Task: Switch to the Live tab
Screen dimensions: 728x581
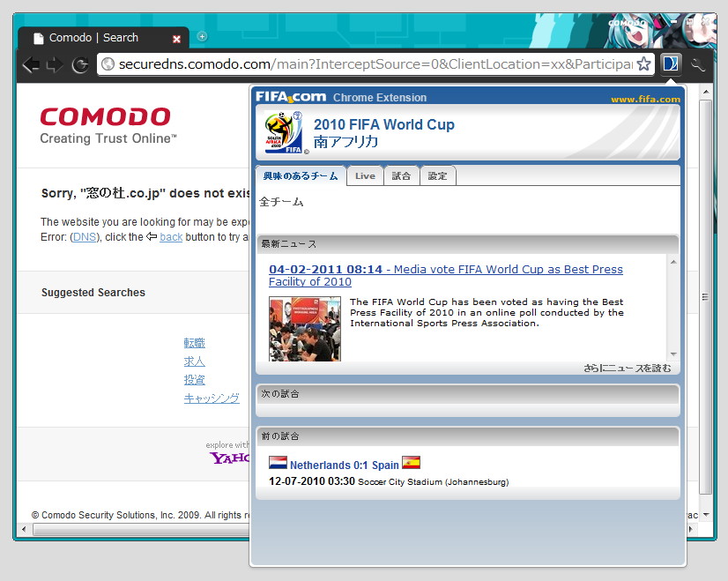Action: [x=365, y=176]
